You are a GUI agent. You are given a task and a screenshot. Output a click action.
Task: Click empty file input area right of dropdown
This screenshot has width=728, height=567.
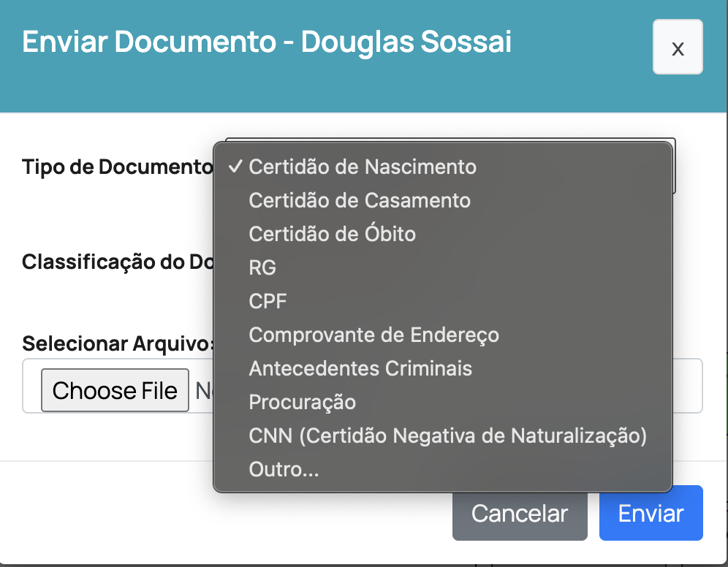687,386
